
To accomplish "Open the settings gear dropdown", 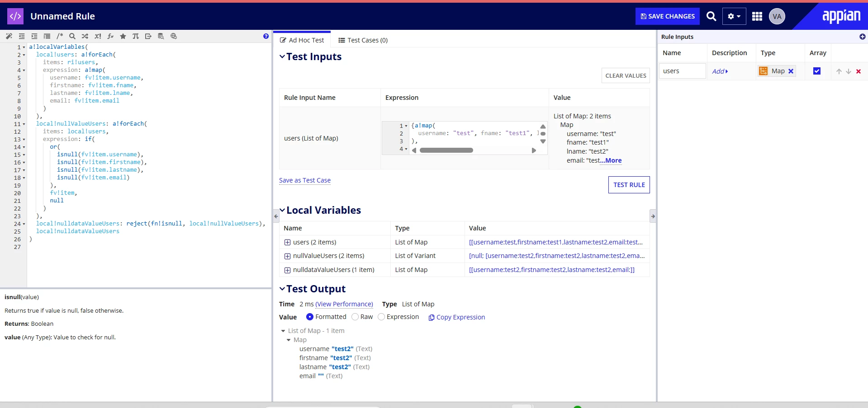I will [734, 16].
